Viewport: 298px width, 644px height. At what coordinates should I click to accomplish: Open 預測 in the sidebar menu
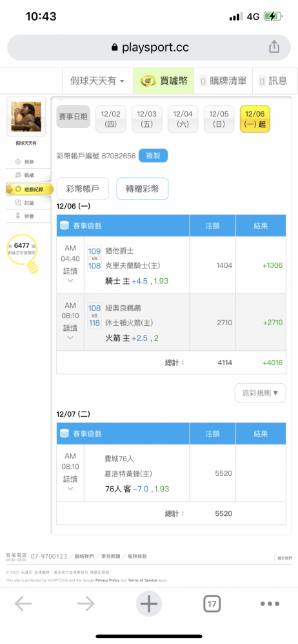pyautogui.click(x=28, y=162)
